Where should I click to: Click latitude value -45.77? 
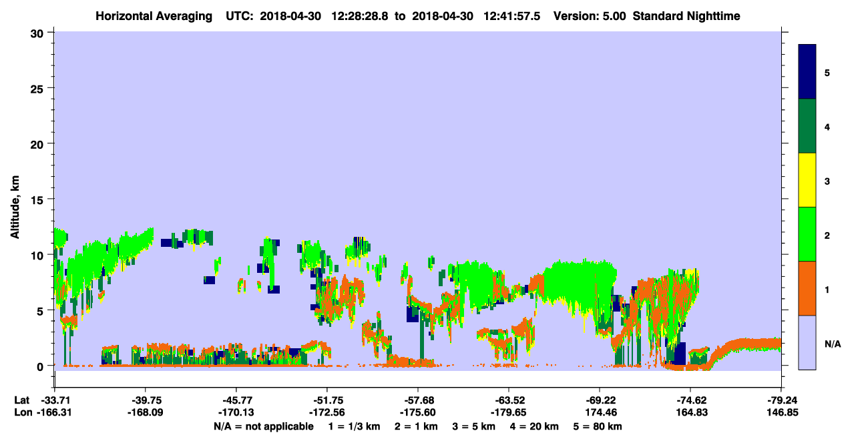tap(236, 400)
